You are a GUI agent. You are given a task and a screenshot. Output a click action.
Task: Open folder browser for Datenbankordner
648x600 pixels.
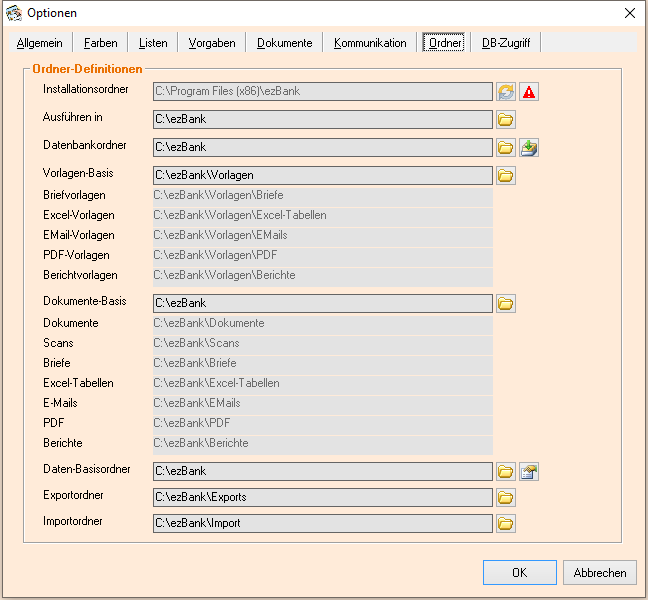coord(506,148)
